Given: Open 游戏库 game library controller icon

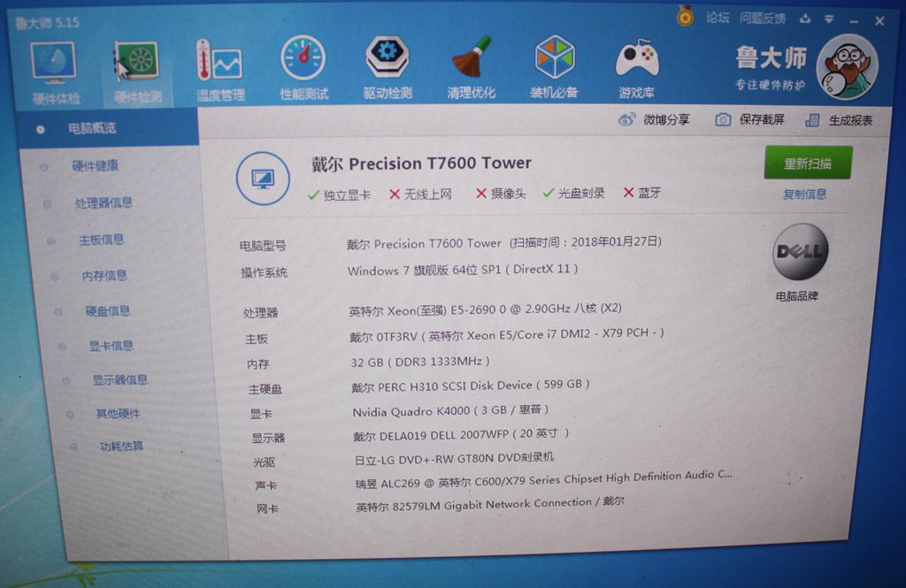Looking at the screenshot, I should (636, 68).
